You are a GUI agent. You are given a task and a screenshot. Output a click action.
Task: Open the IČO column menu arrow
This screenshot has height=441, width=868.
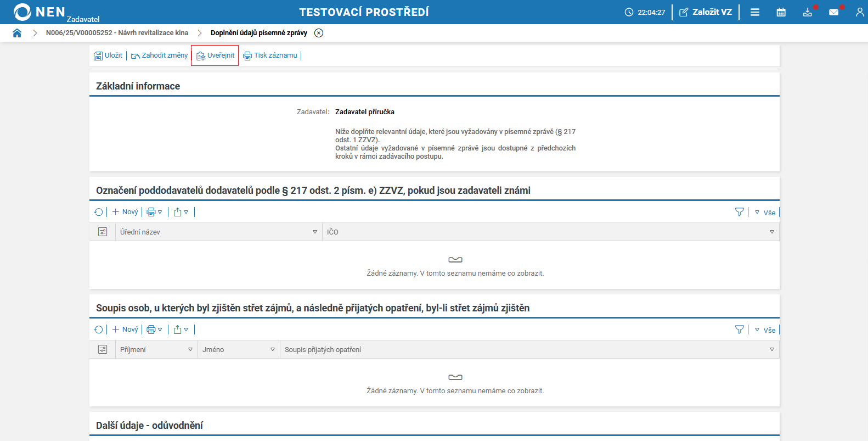pyautogui.click(x=772, y=232)
